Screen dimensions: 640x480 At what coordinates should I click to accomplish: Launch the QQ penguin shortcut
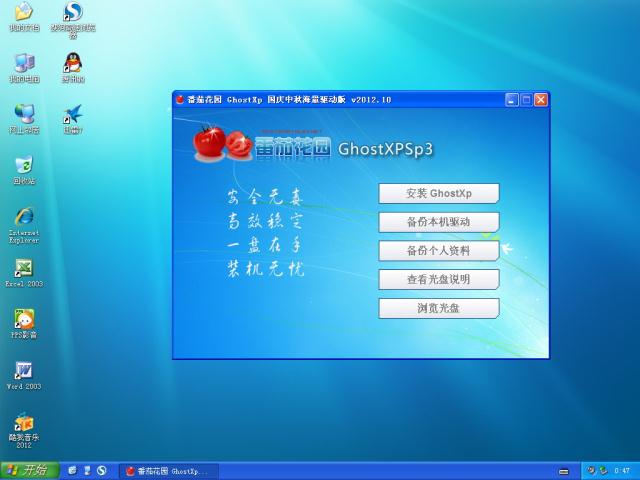point(73,68)
